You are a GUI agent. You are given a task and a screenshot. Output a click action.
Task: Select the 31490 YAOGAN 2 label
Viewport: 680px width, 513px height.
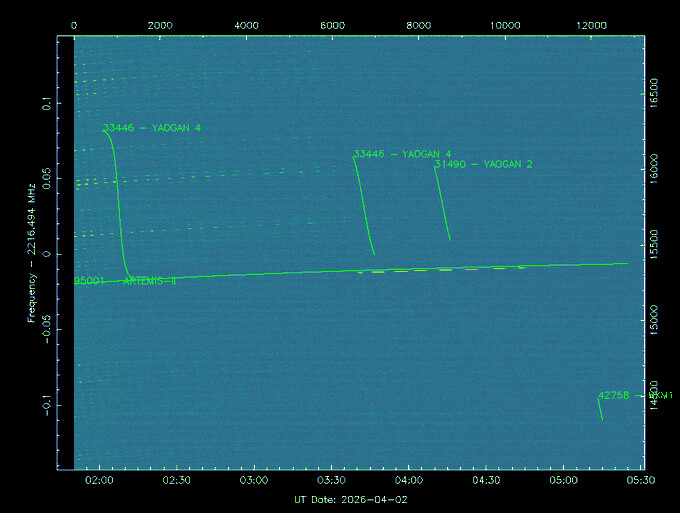tap(483, 164)
